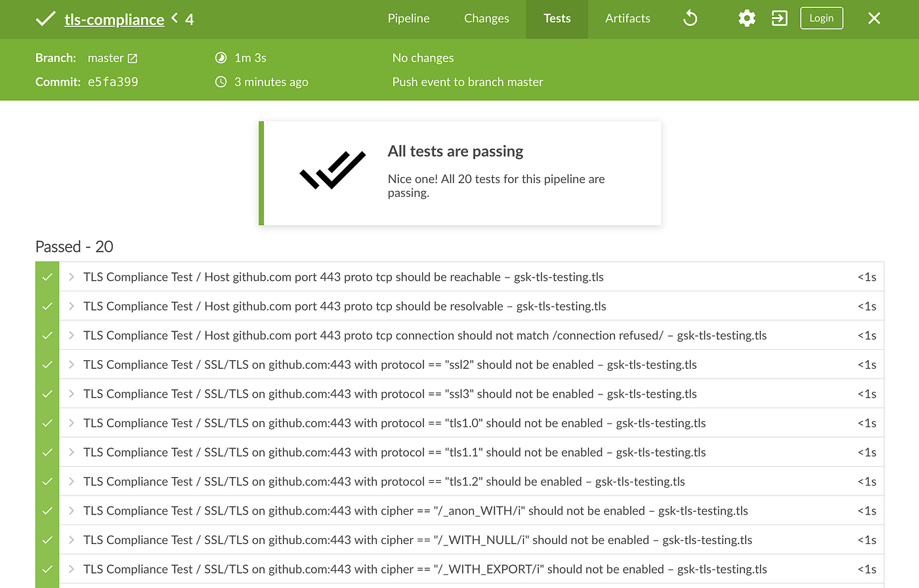Click the Login button
Viewport: 919px width, 588px height.
821,18
